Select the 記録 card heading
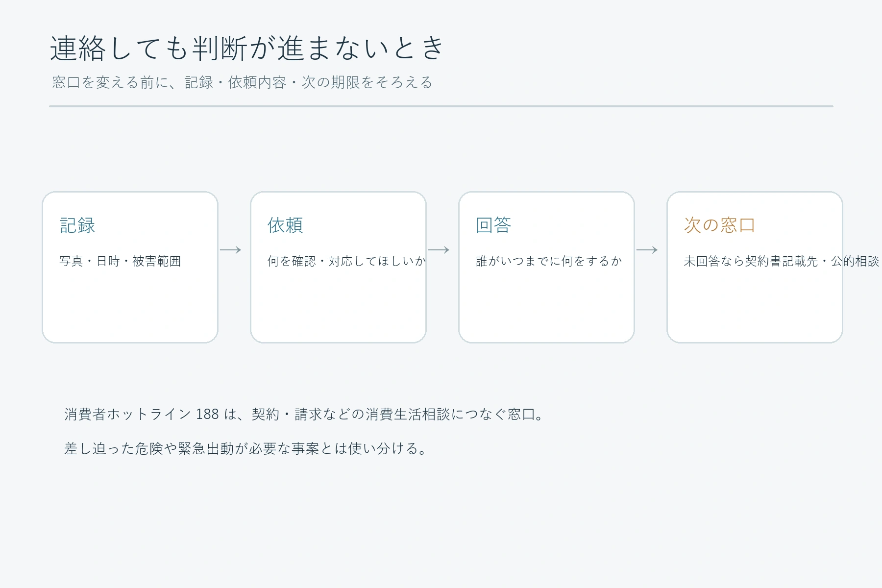Viewport: 882px width, 588px height. pos(77,225)
